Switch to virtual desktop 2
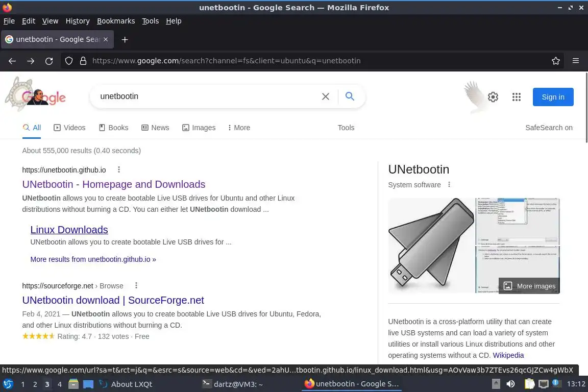 [35, 384]
